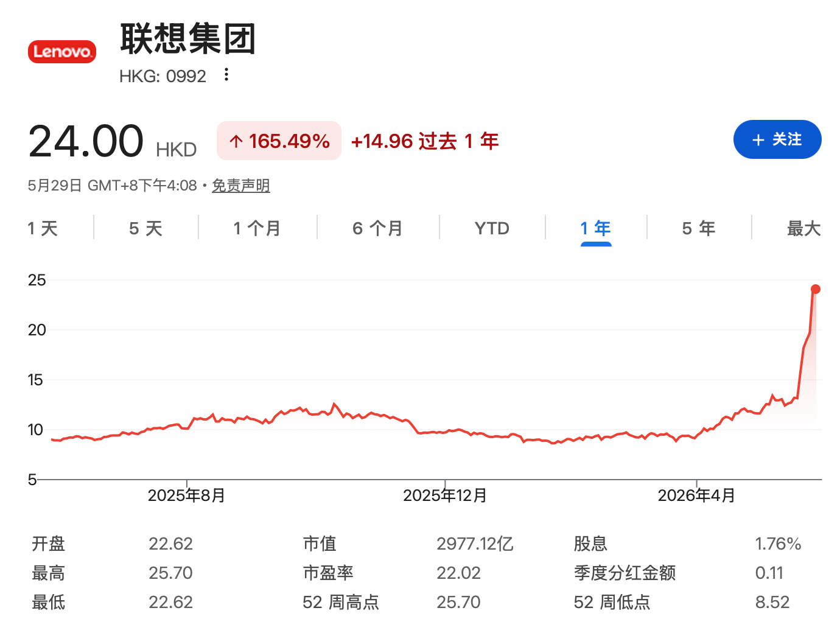Viewport: 840px width, 633px height.
Task: Click the 52 周低点 value 8.52
Action: 772,602
